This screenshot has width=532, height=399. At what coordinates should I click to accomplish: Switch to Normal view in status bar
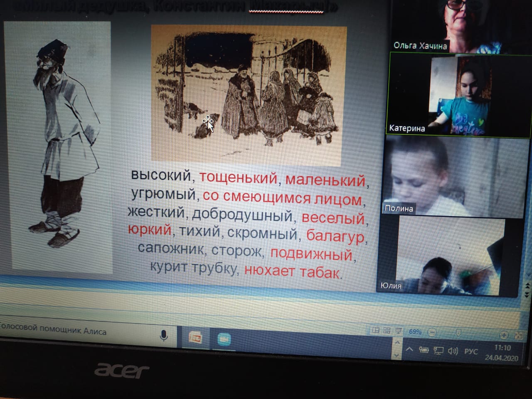tap(376, 330)
